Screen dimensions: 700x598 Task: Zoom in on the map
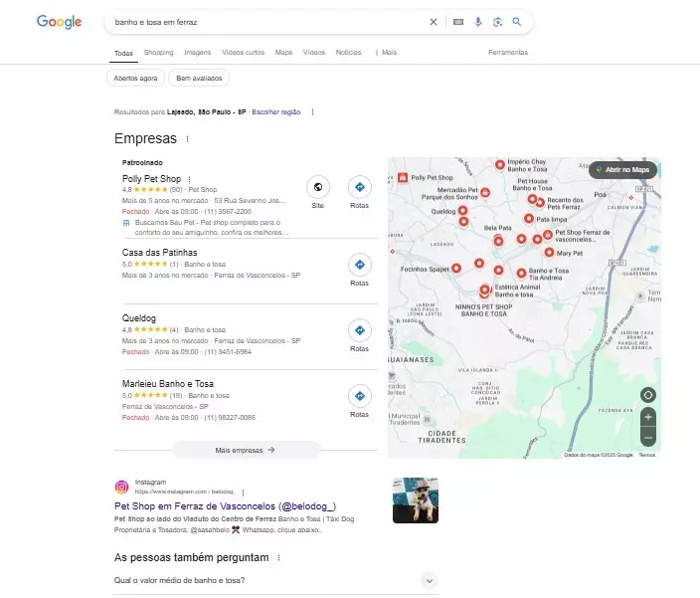pos(648,418)
